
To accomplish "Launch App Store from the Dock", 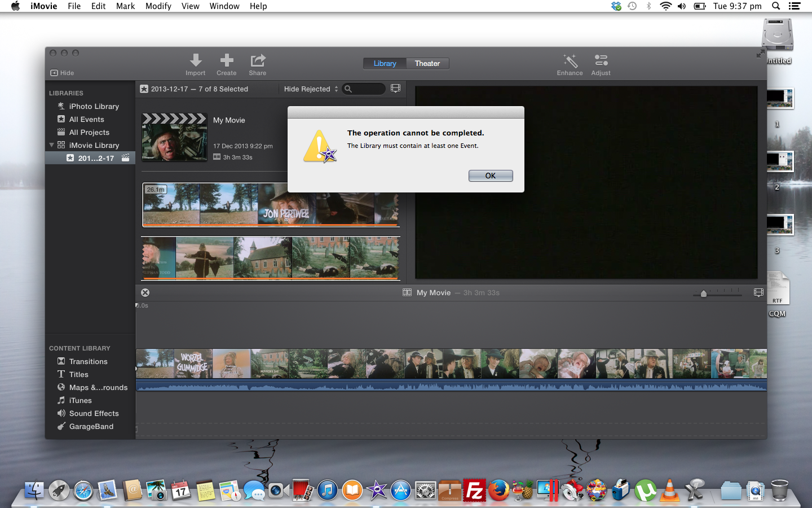I will tap(401, 490).
